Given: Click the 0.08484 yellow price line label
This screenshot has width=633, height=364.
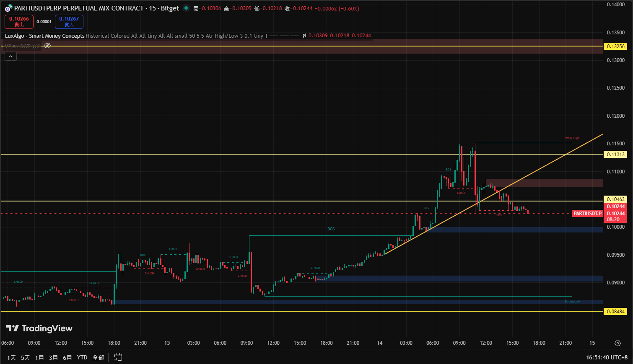Looking at the screenshot, I should (x=615, y=312).
